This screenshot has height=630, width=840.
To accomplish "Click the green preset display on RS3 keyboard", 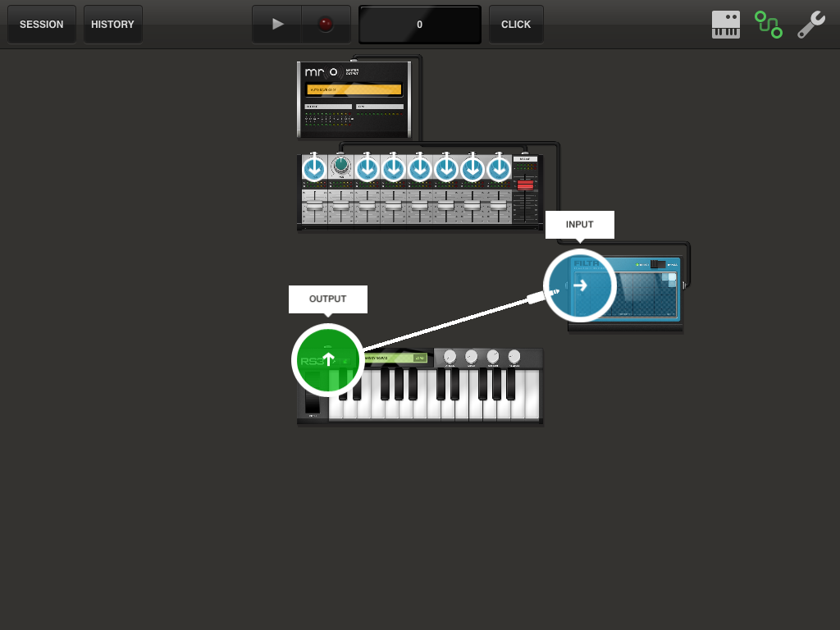I will coord(395,358).
